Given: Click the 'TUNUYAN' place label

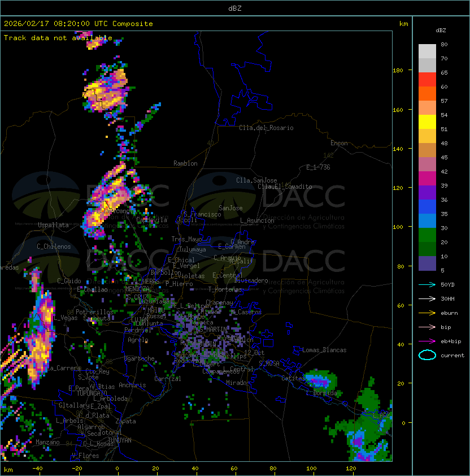Looking at the screenshot, I should tap(120, 440).
